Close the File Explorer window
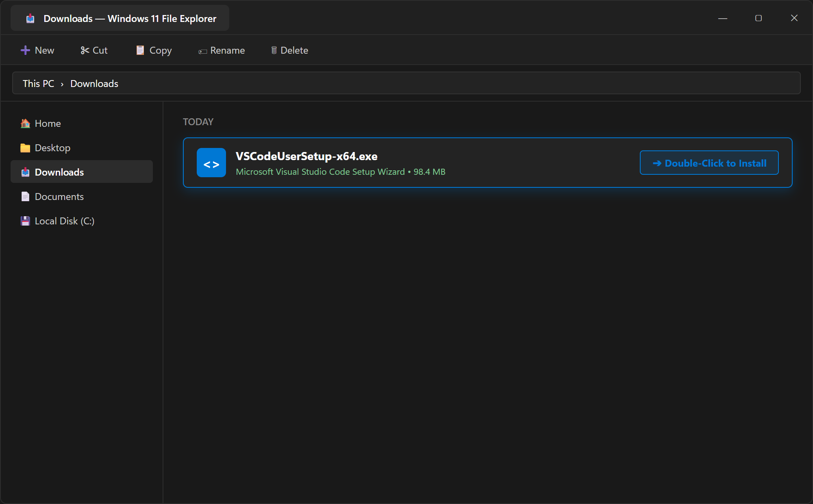The height and width of the screenshot is (504, 813). tap(794, 18)
